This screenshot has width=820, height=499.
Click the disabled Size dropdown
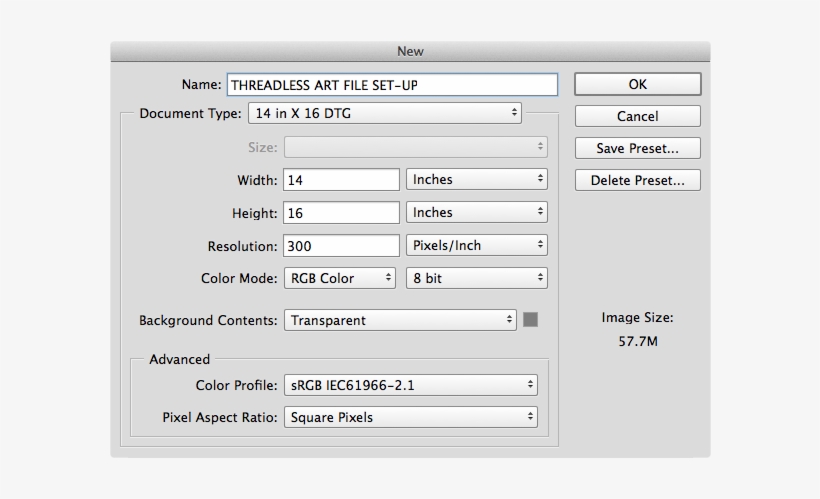416,147
